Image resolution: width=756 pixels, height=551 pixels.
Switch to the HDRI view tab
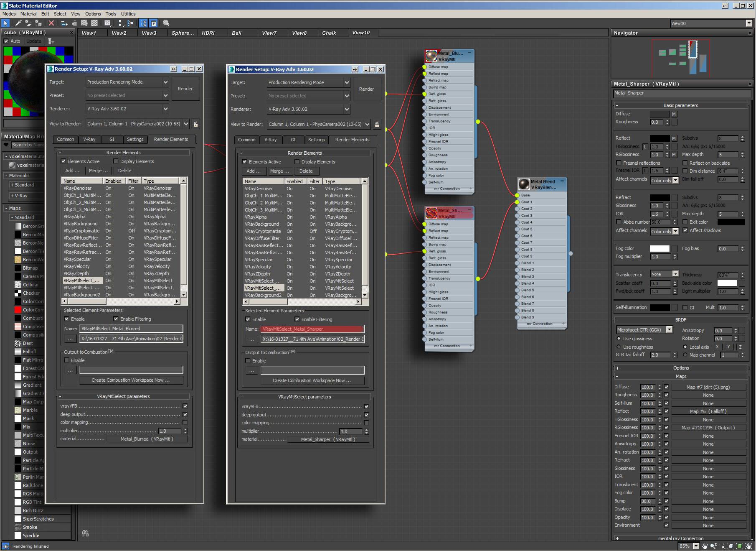pos(208,33)
